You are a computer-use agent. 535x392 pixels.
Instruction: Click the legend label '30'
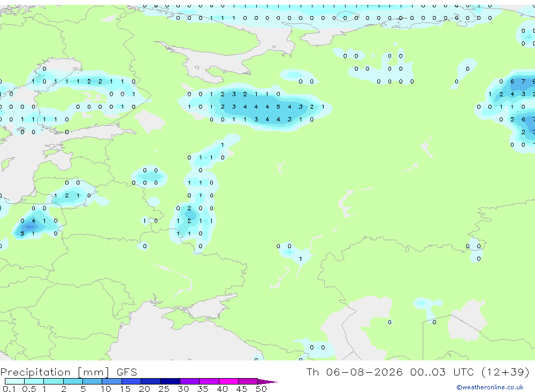183,389
